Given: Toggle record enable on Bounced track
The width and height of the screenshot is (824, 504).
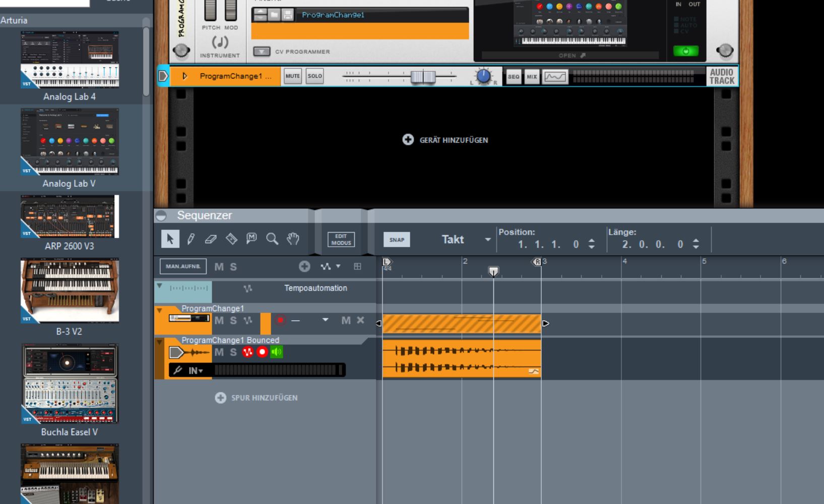Looking at the screenshot, I should click(x=262, y=352).
